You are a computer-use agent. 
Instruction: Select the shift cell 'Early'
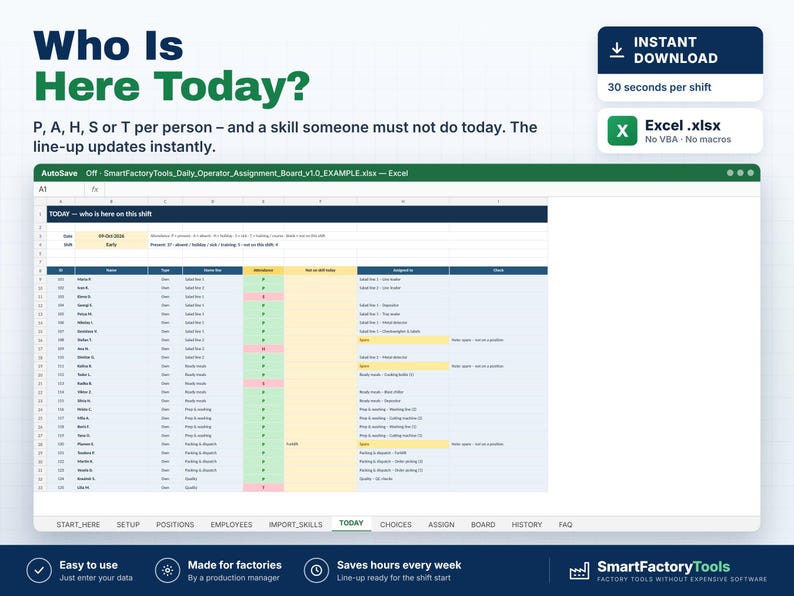pos(111,245)
